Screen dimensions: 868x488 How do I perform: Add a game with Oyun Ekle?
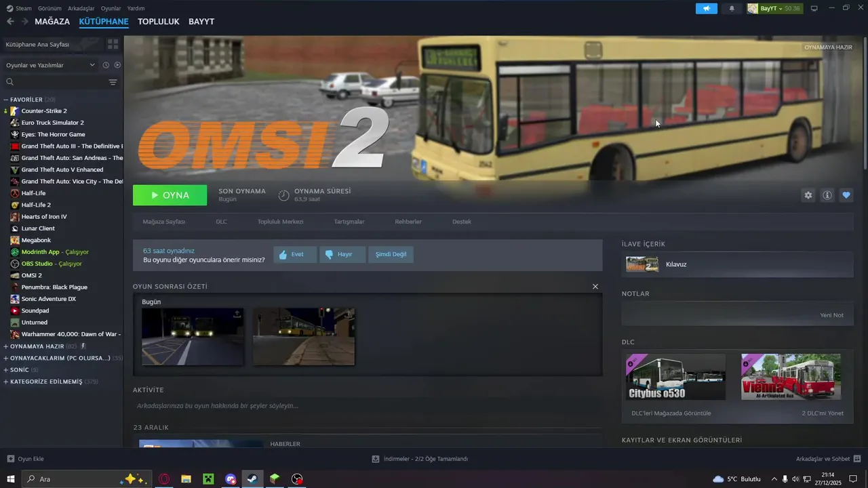[x=26, y=459]
